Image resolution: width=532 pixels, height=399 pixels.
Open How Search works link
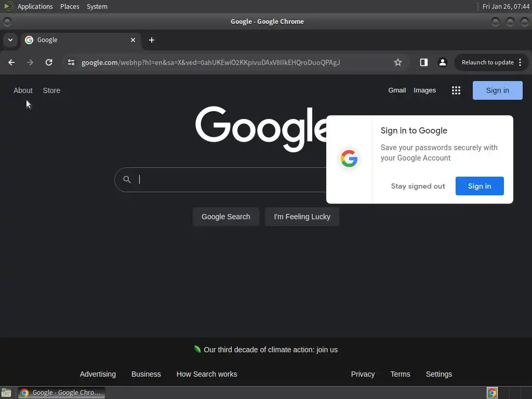tap(207, 374)
